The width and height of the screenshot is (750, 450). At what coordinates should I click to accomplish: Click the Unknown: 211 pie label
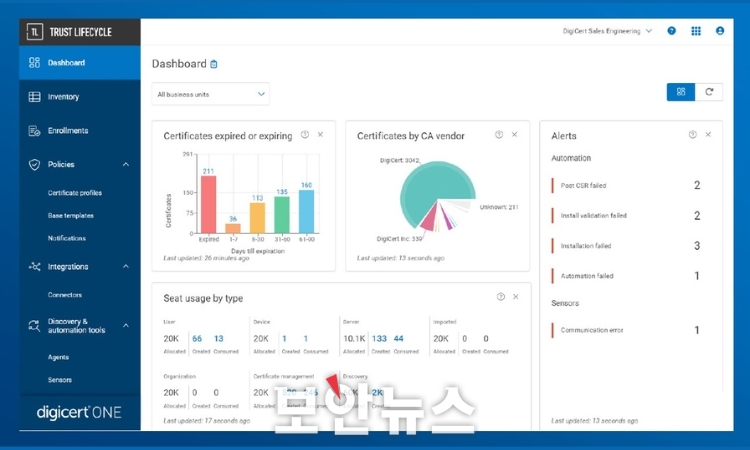click(499, 207)
